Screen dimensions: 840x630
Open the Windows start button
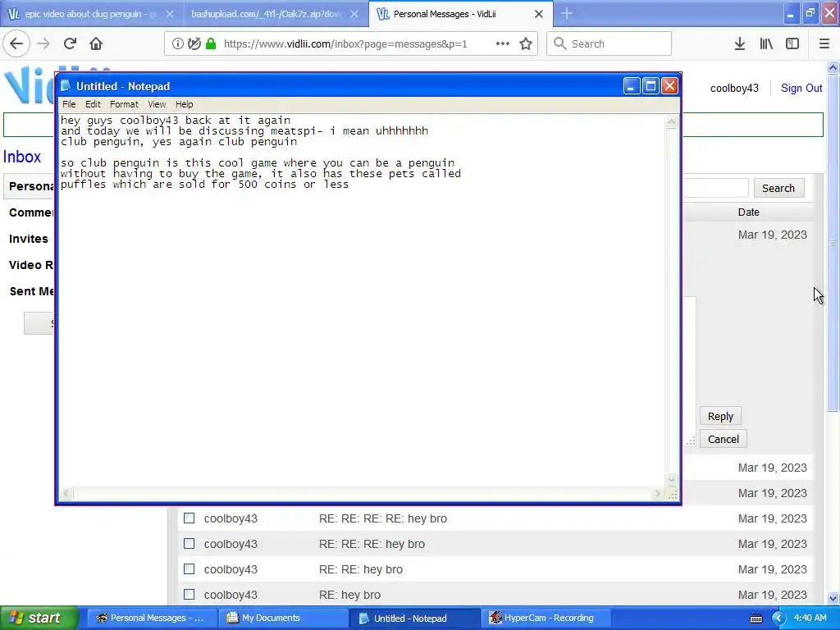39,618
